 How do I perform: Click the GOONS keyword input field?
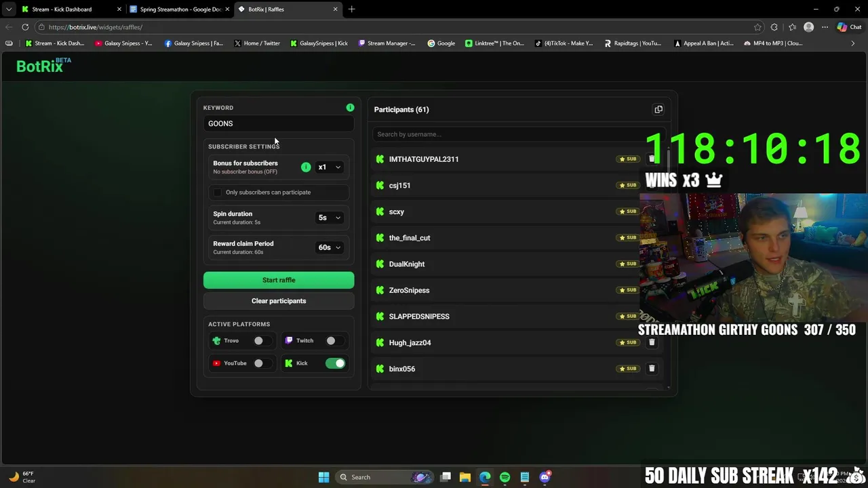(x=279, y=123)
